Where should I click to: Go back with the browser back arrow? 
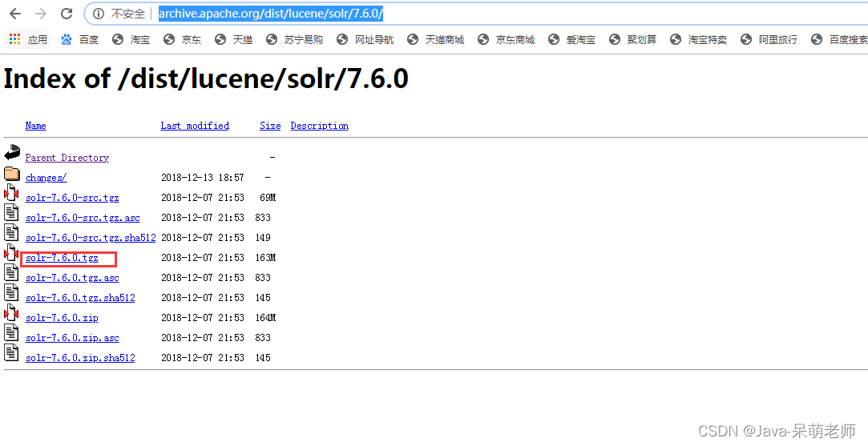(x=15, y=14)
